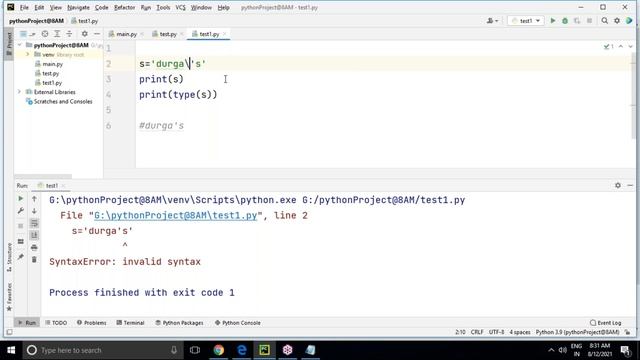Rerun test1 in Run tool window
The width and height of the screenshot is (640, 360).
tap(20, 198)
